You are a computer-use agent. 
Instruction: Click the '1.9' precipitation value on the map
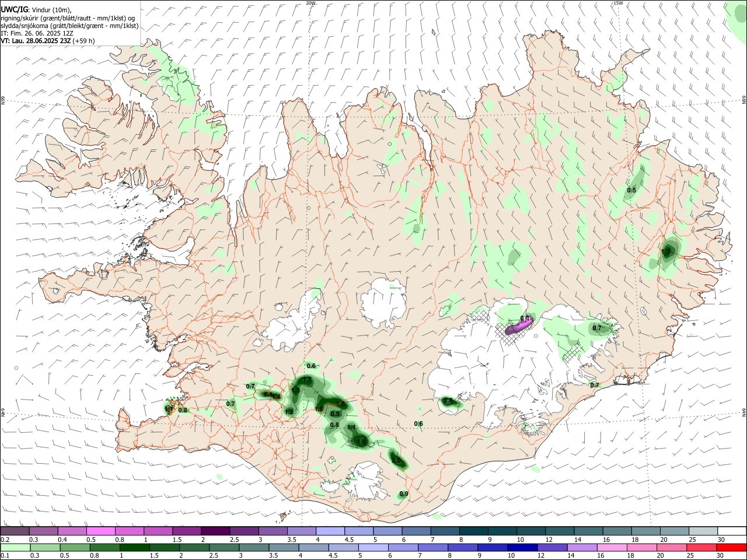point(361,442)
